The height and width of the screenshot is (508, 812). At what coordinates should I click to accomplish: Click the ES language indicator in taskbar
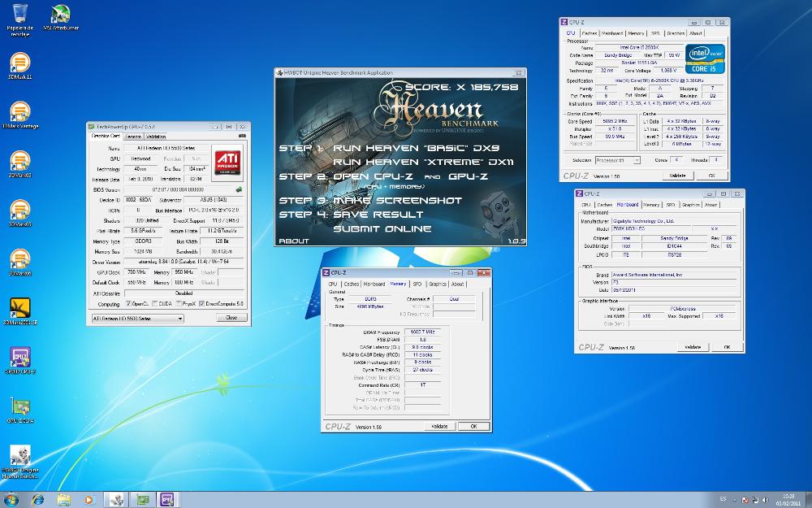click(723, 499)
